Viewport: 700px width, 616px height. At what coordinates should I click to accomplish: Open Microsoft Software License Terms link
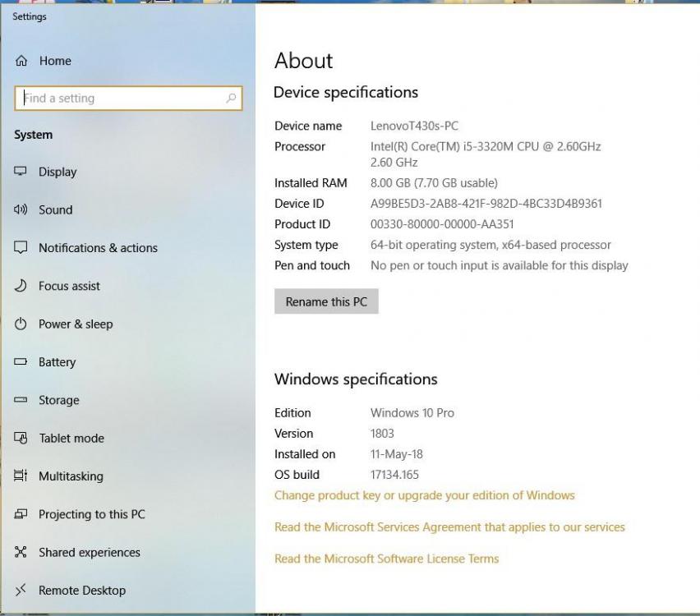pyautogui.click(x=386, y=559)
